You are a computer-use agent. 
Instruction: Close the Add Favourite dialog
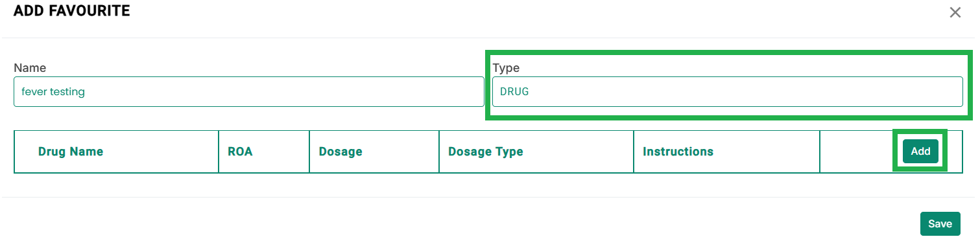coord(955,12)
